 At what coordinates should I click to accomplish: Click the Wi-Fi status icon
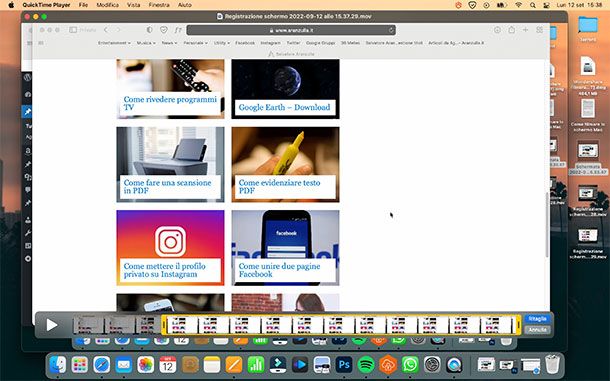(518, 5)
